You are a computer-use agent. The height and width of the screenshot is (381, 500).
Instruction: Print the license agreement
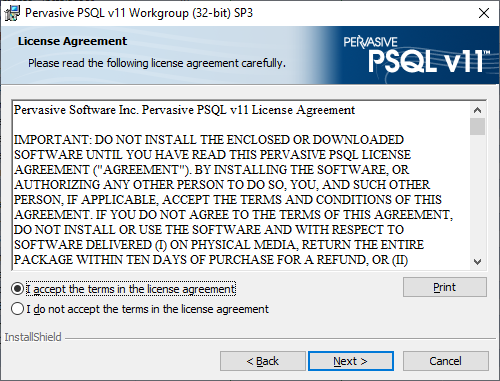[x=445, y=287]
